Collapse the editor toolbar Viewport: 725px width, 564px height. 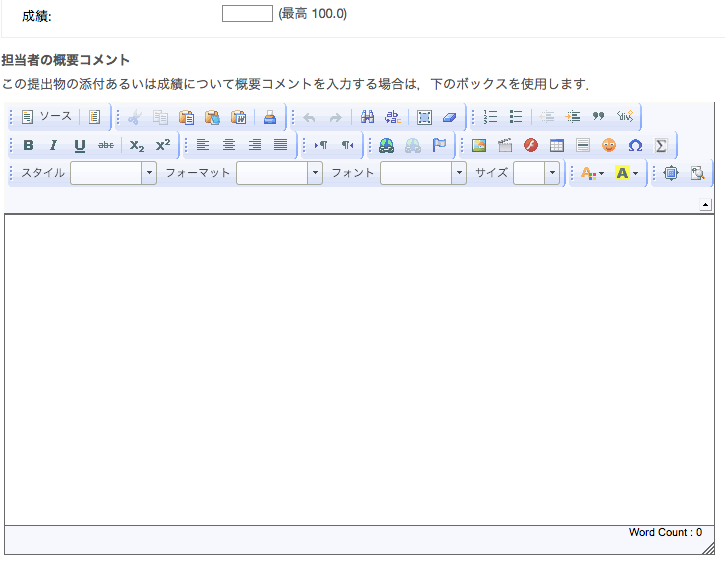705,205
